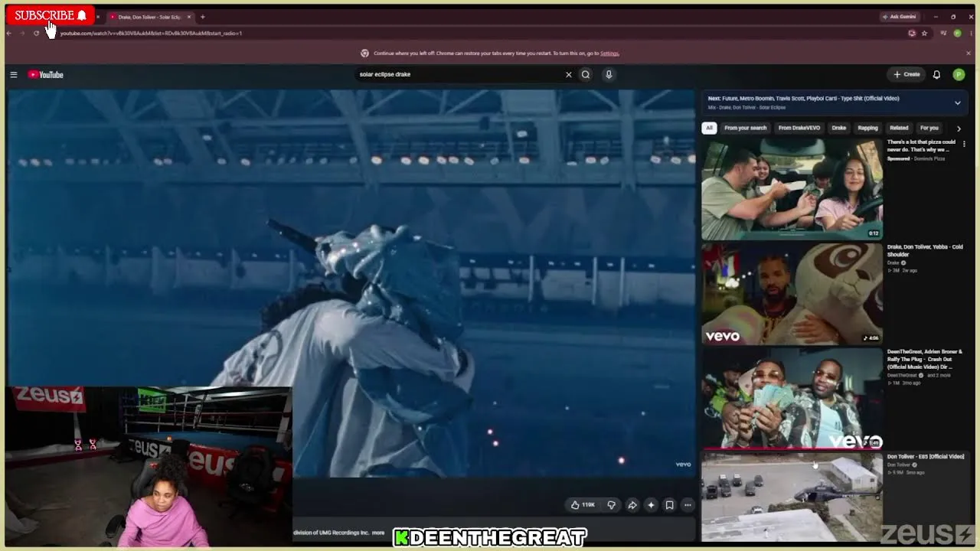This screenshot has width=980, height=551.
Task: Open the Settings link in infobar
Action: coord(609,54)
